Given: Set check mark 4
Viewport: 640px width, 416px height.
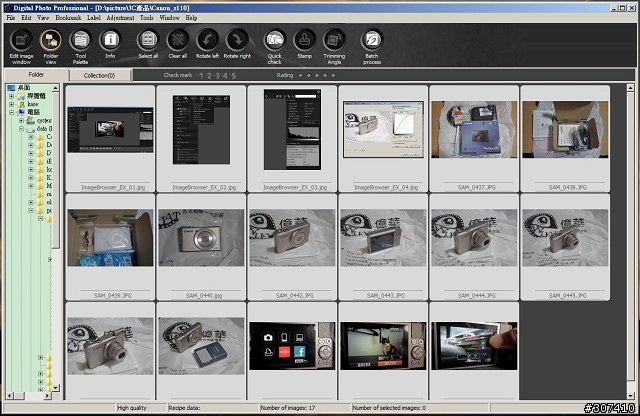Looking at the screenshot, I should coord(225,76).
